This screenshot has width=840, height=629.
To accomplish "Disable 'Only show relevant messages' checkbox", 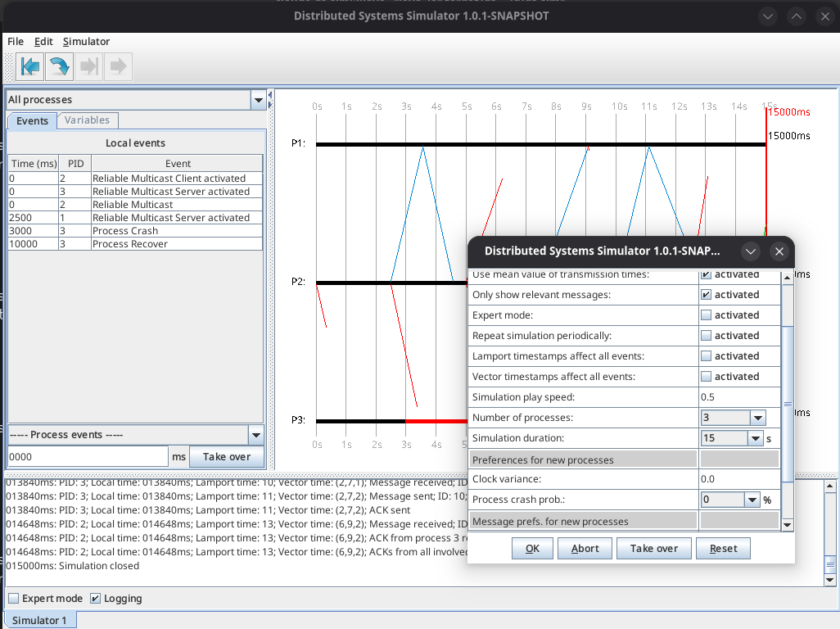I will tap(706, 295).
